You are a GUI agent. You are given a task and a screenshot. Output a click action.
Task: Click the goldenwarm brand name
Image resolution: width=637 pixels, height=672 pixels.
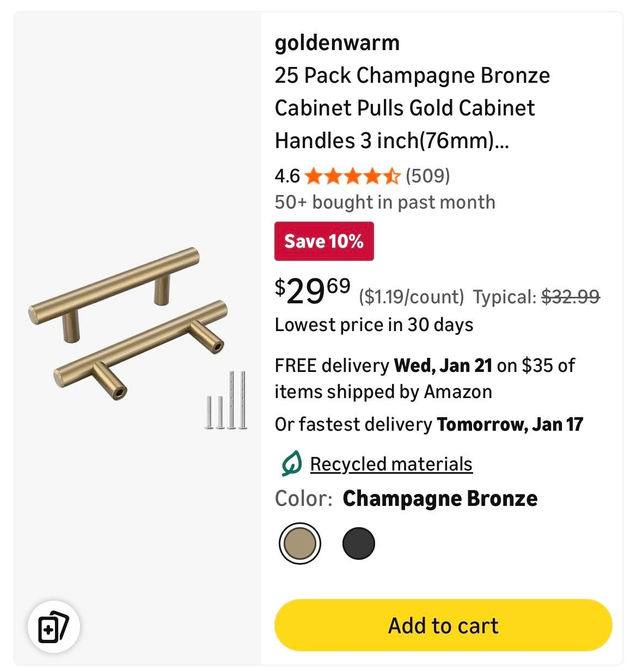click(337, 42)
